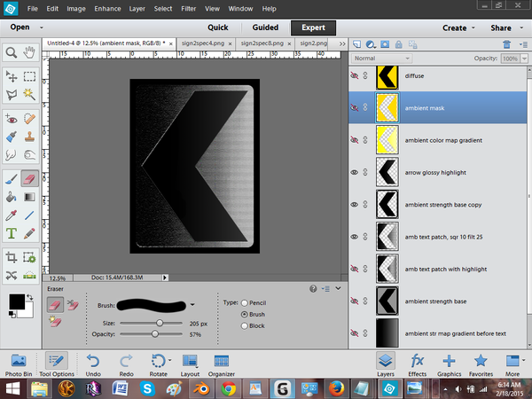Viewport: 532px width, 399px height.
Task: Show the hidden diffuse layer
Action: click(356, 76)
